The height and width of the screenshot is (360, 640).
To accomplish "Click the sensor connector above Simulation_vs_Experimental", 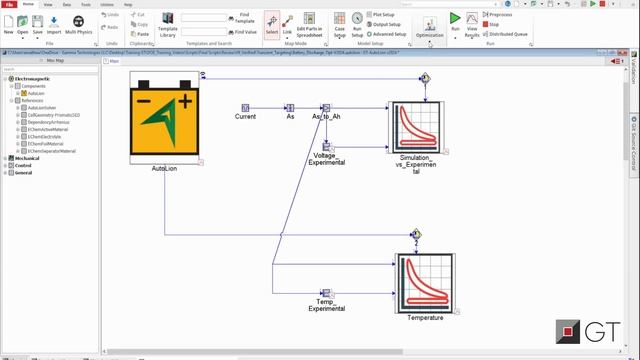I will point(425,78).
